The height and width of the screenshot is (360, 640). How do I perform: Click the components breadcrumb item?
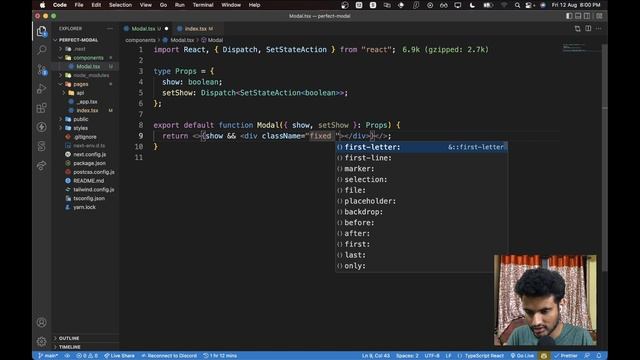click(140, 40)
